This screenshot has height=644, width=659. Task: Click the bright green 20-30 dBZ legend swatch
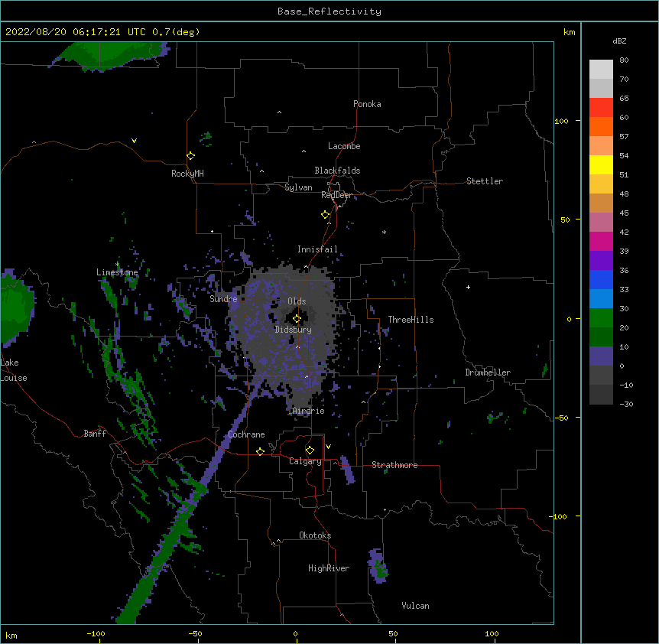[x=601, y=318]
